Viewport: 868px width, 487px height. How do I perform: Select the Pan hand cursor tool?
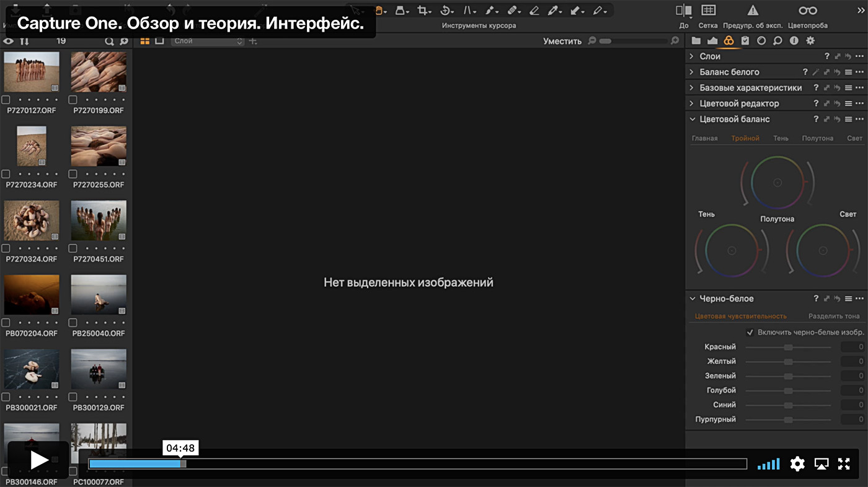coord(379,11)
